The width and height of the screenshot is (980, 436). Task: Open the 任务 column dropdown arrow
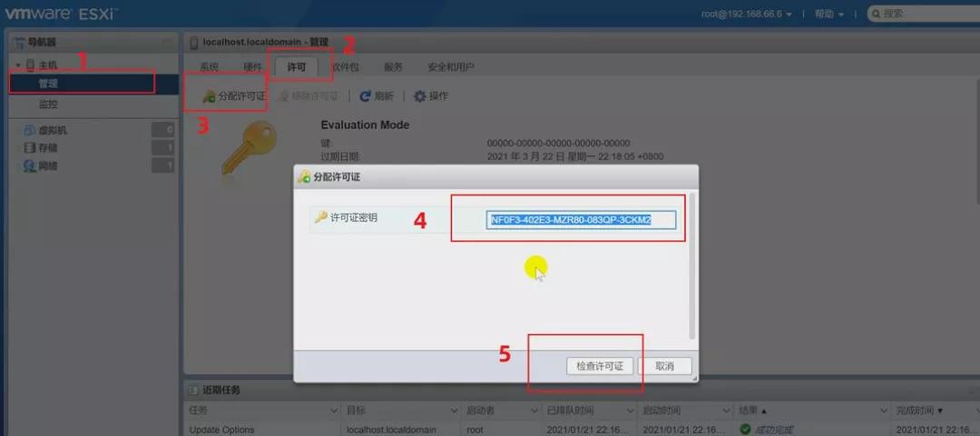[333, 411]
